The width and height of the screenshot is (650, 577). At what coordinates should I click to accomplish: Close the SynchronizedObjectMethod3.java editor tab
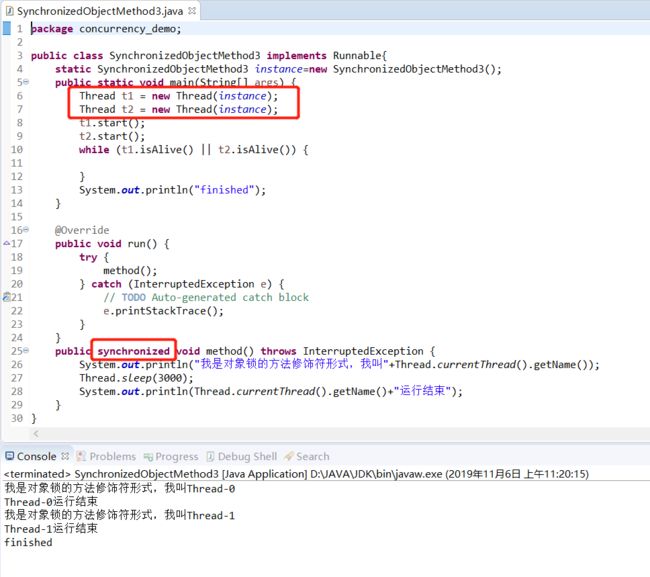(x=192, y=11)
